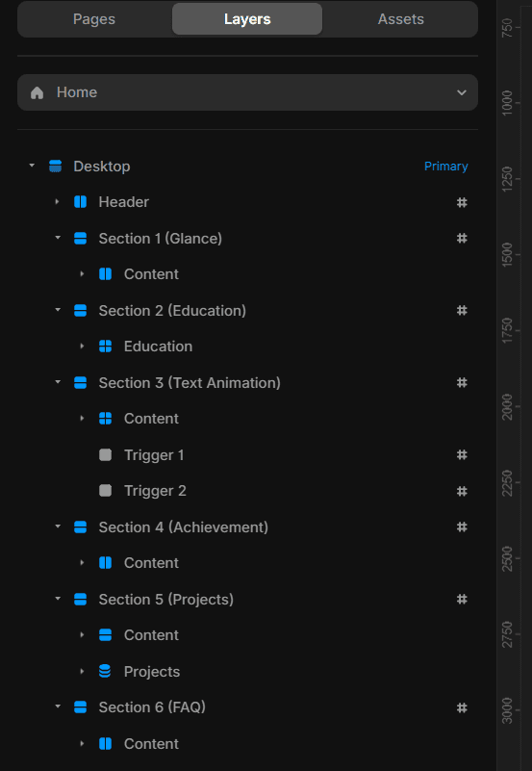Viewport: 532px width, 771px height.
Task: Click the hash icon on Section 1 (Glance) row
Action: click(462, 239)
